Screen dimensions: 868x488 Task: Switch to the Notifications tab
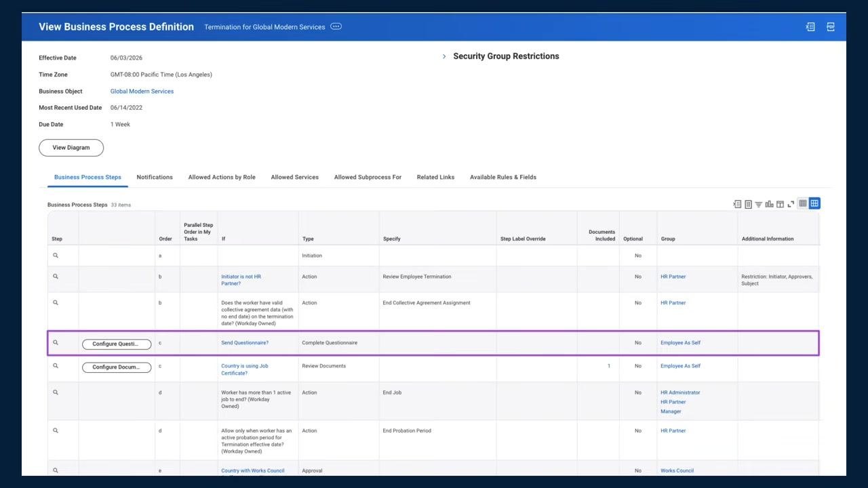pyautogui.click(x=155, y=178)
